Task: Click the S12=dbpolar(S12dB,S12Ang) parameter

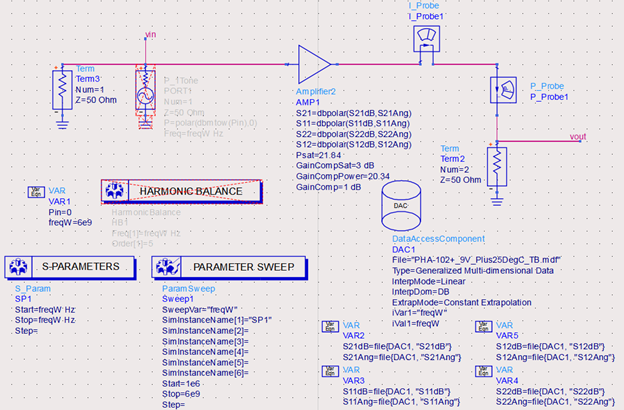Action: [353, 144]
